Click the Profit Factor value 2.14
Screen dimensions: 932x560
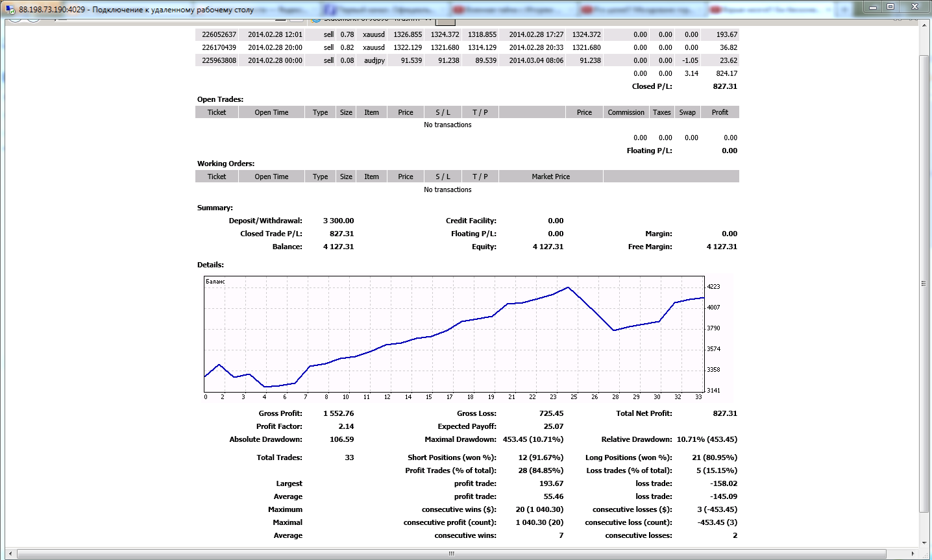click(x=346, y=426)
